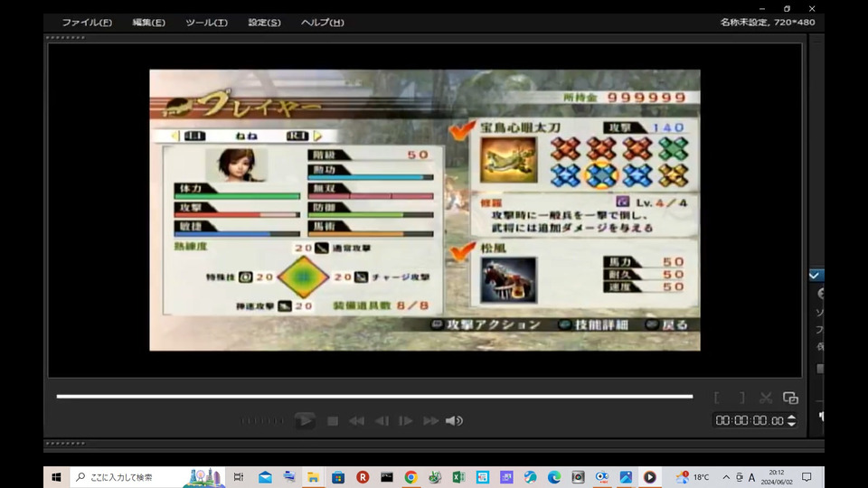The width and height of the screenshot is (868, 488).
Task: Expand the hidden system tray icons chevron
Action: pyautogui.click(x=726, y=477)
